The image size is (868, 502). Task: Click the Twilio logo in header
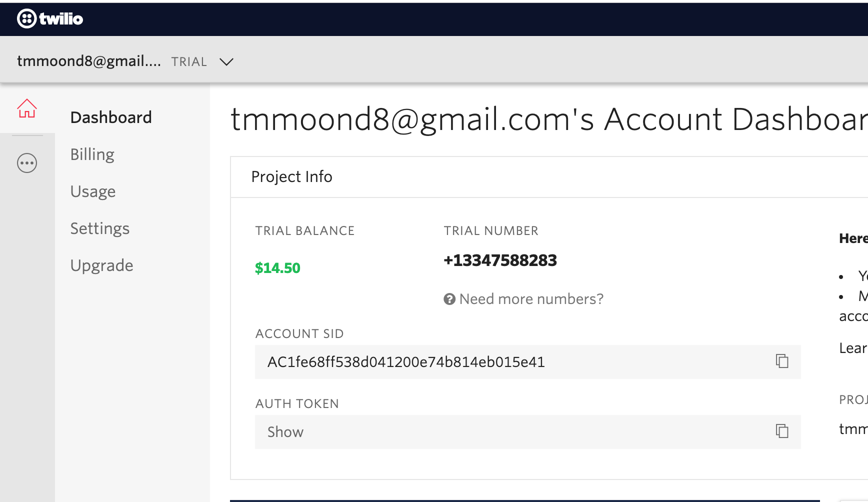[50, 18]
